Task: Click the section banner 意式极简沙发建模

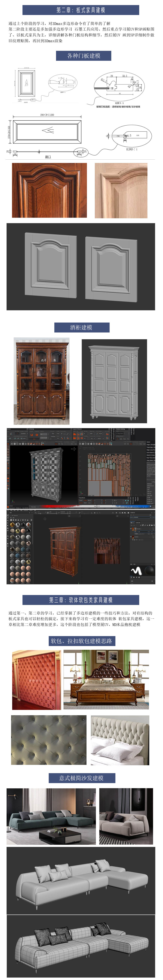Action: [82, 778]
